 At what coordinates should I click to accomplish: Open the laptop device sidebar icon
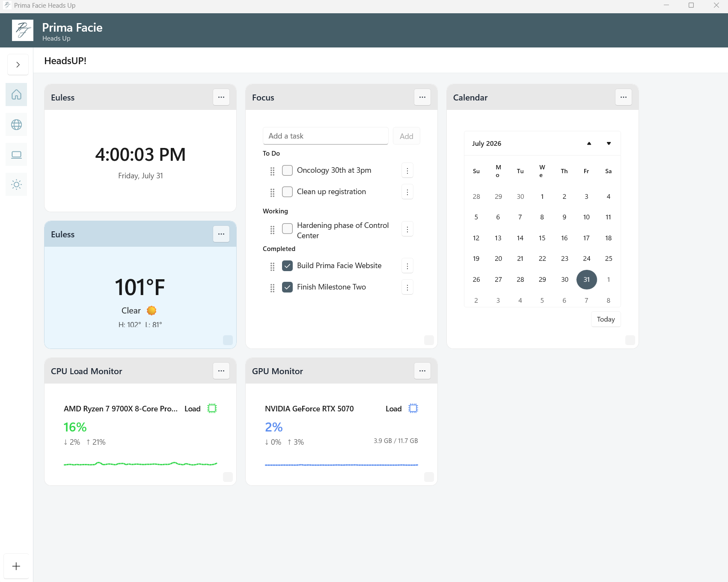click(16, 154)
